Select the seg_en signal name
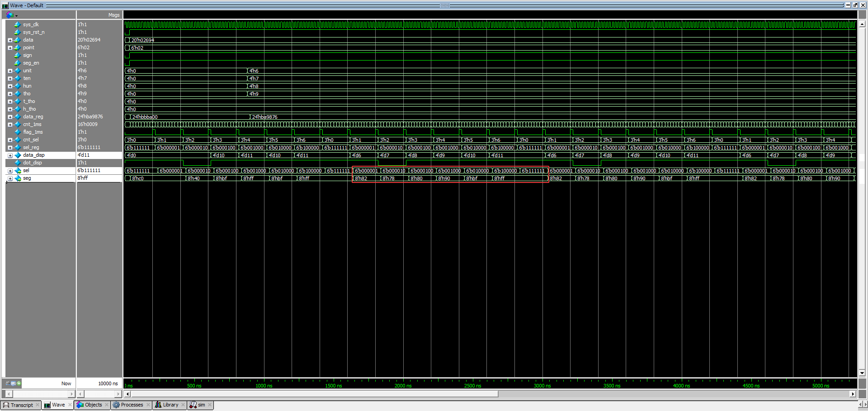This screenshot has height=411, width=868. tap(31, 63)
